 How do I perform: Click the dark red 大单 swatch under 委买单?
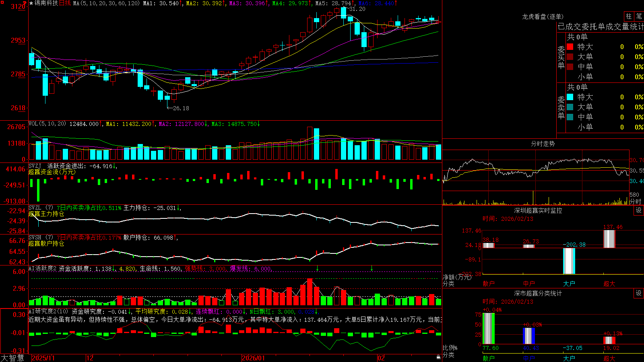(x=570, y=57)
